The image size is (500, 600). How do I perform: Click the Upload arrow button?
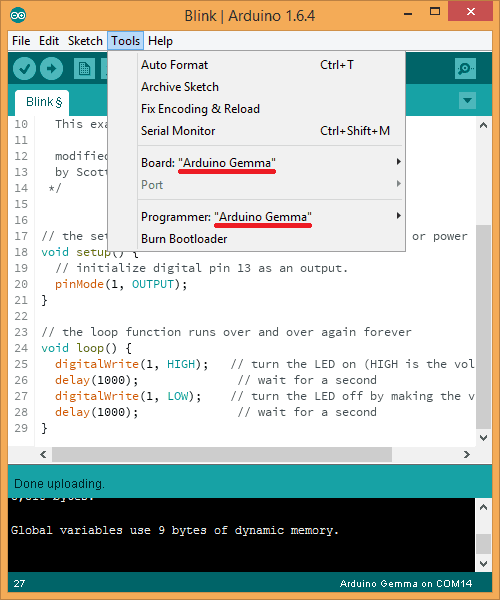(52, 69)
